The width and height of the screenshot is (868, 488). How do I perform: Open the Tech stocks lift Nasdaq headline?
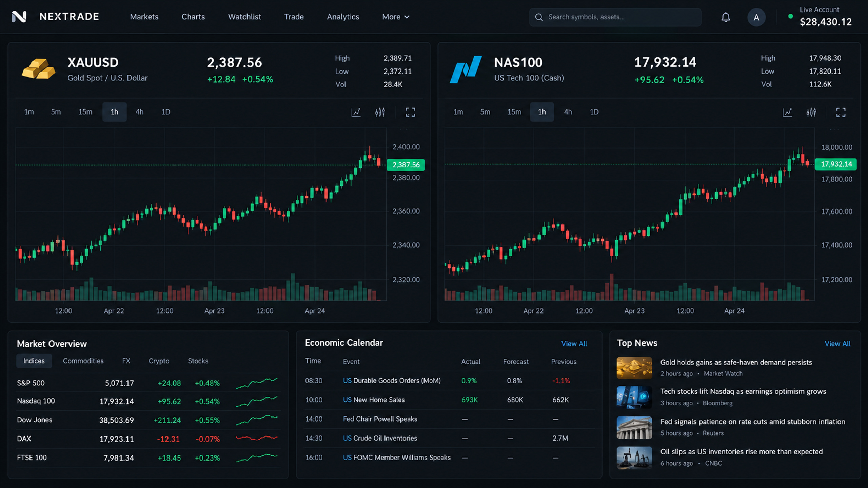[x=743, y=391]
